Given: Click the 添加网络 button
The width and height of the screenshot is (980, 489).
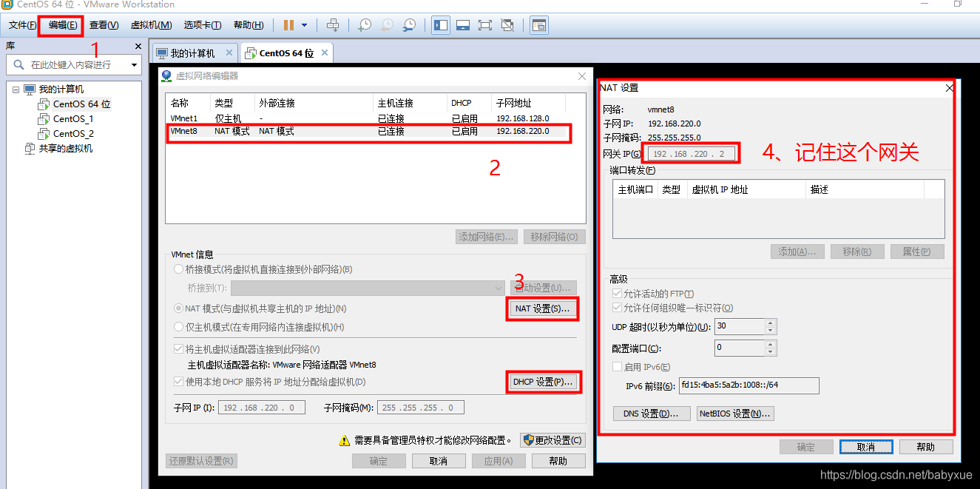Looking at the screenshot, I should pos(485,237).
